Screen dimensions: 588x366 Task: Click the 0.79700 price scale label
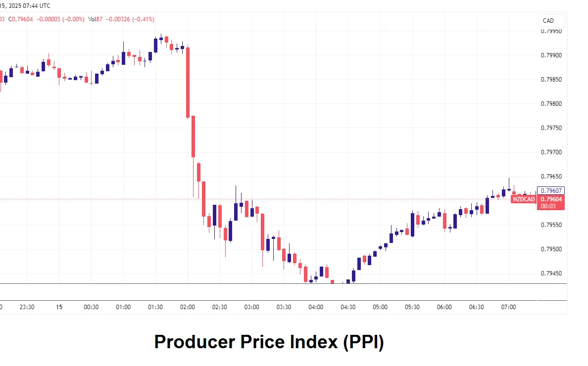[x=551, y=152]
